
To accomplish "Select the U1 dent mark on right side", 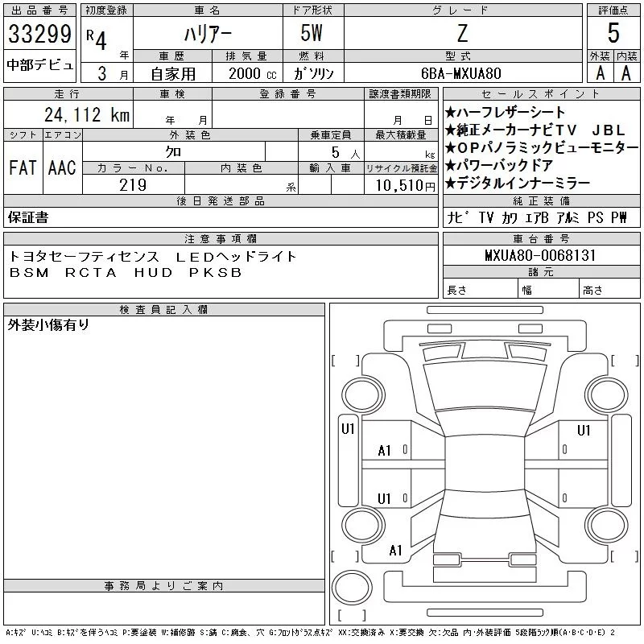I will (x=584, y=430).
